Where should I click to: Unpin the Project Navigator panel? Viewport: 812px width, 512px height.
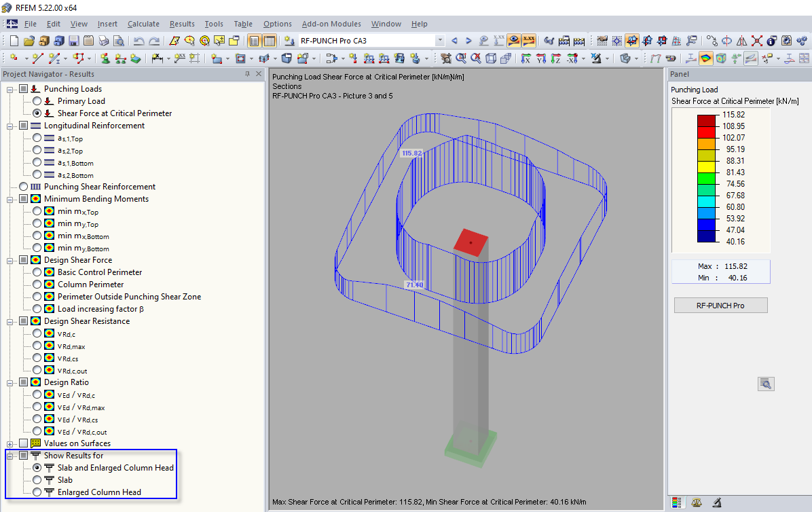[x=248, y=74]
